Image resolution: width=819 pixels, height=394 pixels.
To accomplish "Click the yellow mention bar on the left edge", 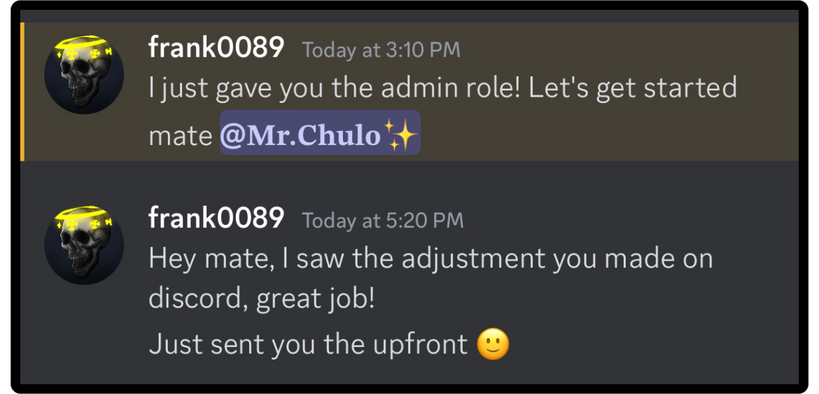I will coord(22,91).
